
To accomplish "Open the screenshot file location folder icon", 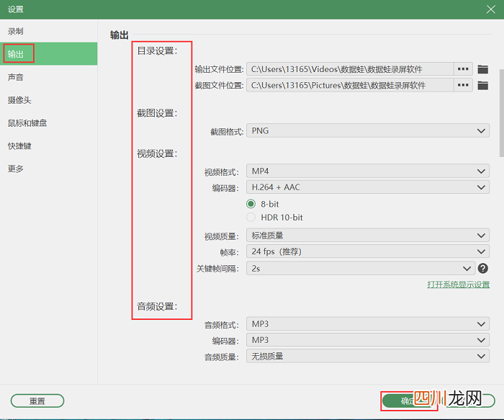I will click(x=483, y=86).
